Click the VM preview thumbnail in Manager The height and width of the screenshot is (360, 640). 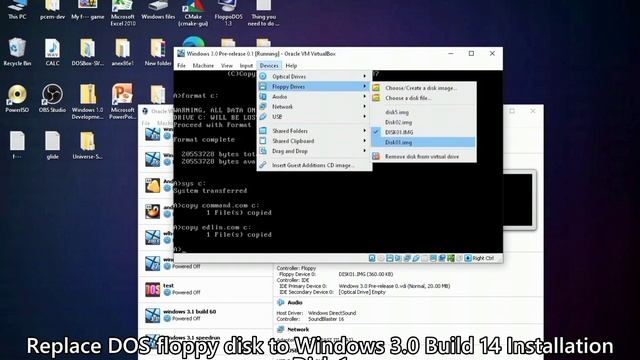518,200
